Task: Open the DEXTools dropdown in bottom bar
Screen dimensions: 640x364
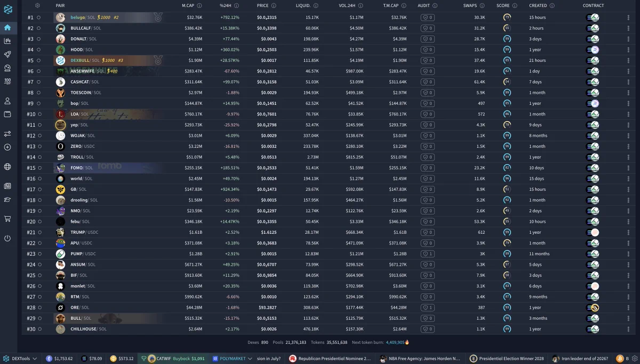Action: [20, 359]
